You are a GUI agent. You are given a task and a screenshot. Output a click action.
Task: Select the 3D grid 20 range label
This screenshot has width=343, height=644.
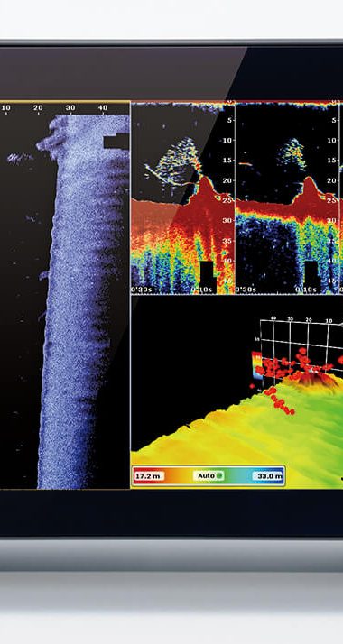309,319
